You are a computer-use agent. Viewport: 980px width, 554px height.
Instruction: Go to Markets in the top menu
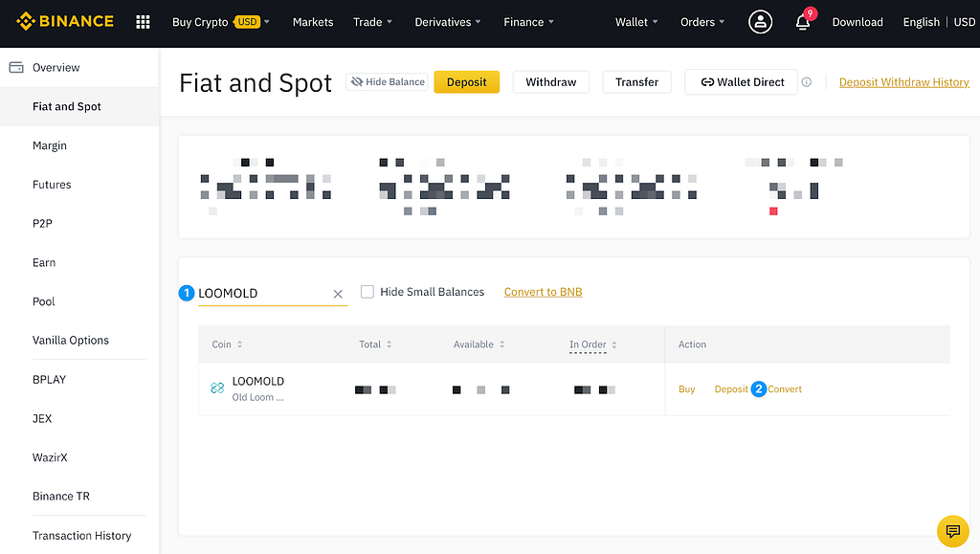tap(313, 22)
